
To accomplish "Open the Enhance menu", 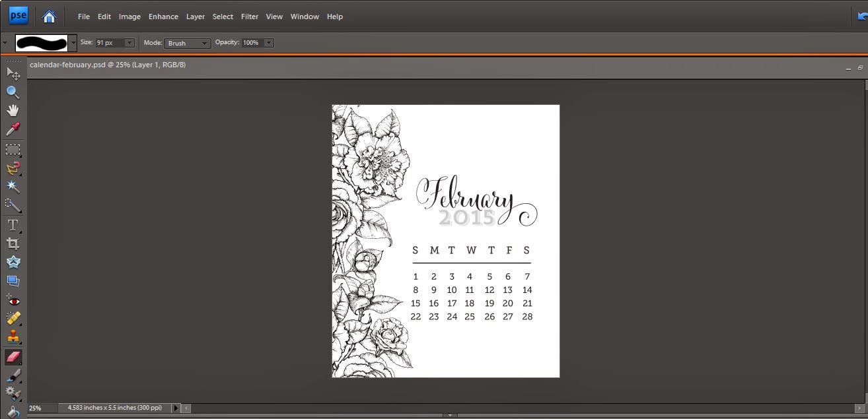I will tap(163, 16).
